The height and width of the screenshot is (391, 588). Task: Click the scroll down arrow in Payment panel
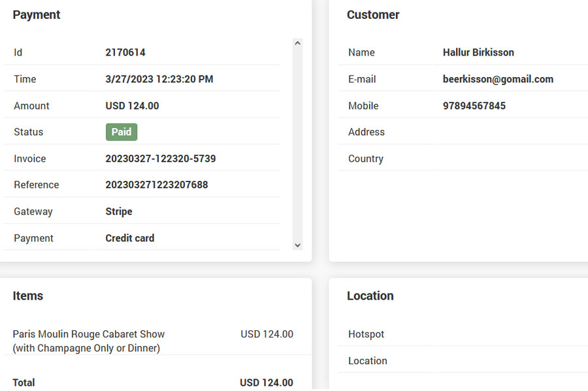pyautogui.click(x=298, y=245)
